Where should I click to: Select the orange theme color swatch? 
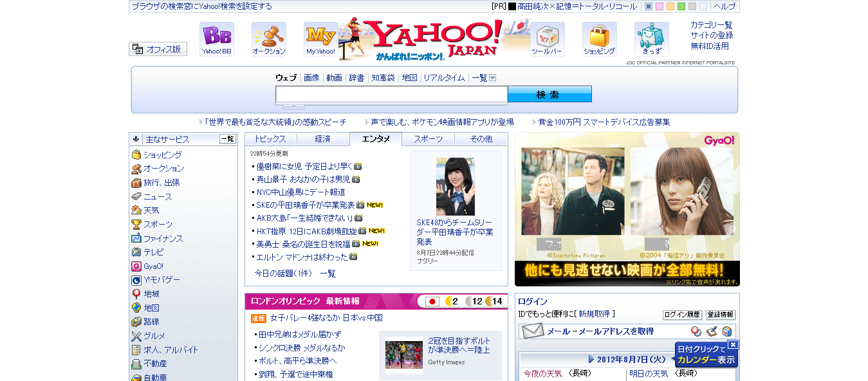[670, 6]
